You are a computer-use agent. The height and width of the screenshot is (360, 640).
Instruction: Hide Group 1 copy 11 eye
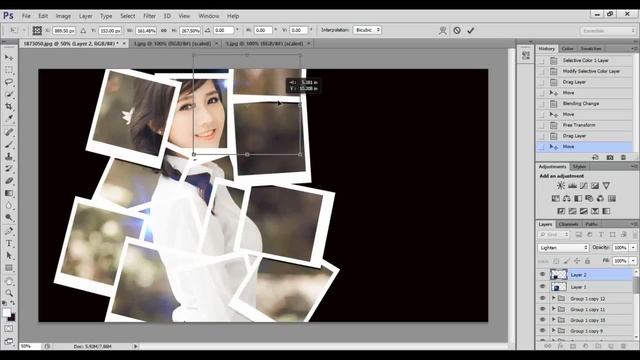point(542,309)
